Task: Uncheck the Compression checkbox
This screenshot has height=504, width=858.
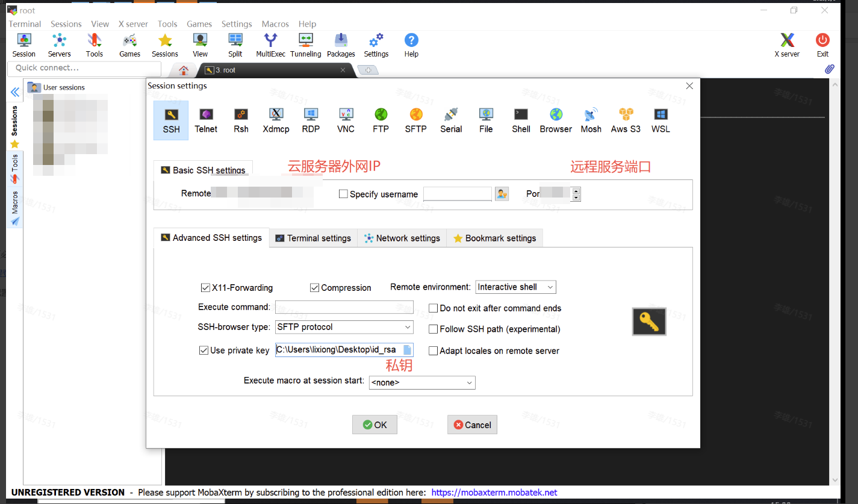Action: pyautogui.click(x=314, y=288)
